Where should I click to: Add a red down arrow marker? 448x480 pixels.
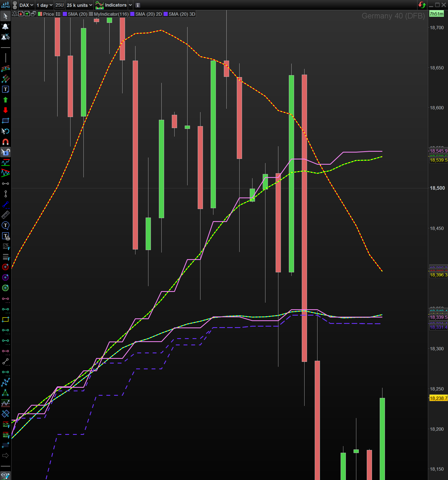6,110
